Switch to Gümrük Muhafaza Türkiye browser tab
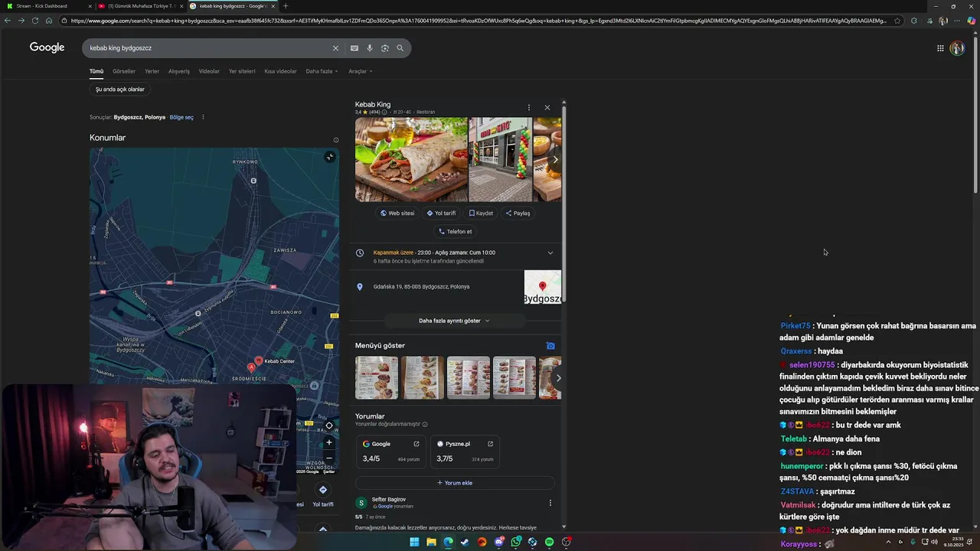The width and height of the screenshot is (980, 551). (142, 6)
